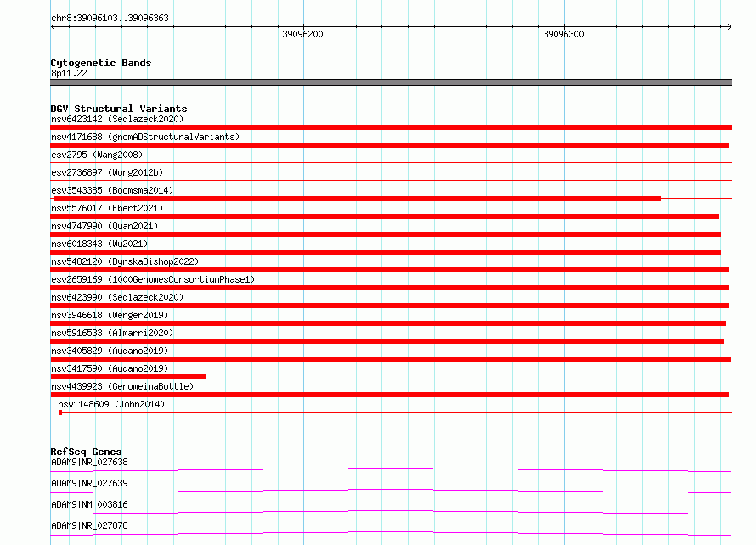Open the DGV Structural Variants track title
The height and width of the screenshot is (545, 756).
119,109
